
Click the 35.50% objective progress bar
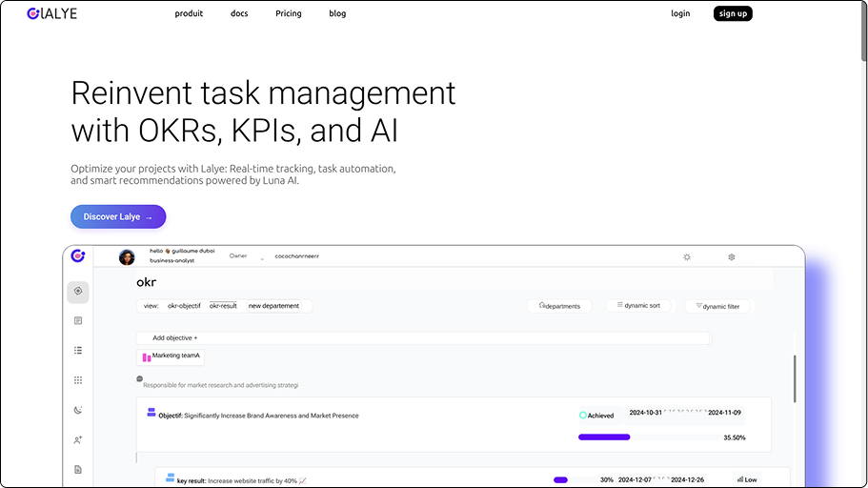point(648,437)
